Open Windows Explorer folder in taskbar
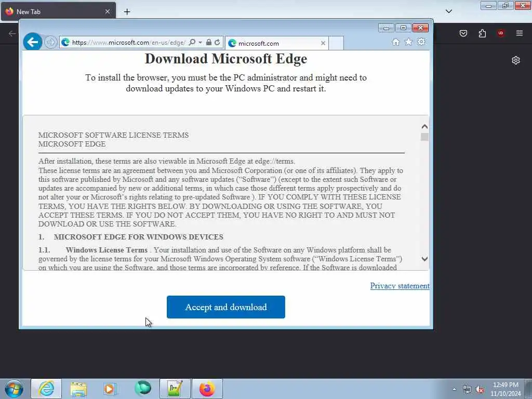 79,389
